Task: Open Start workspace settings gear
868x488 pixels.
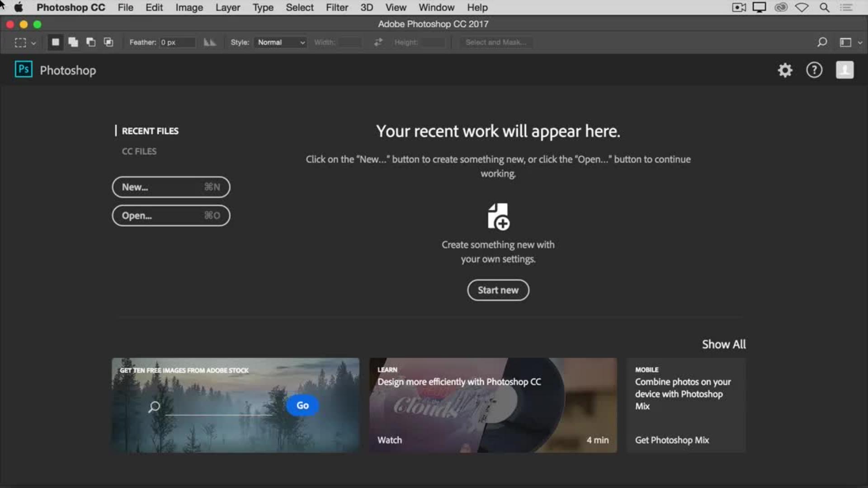Action: pos(785,70)
